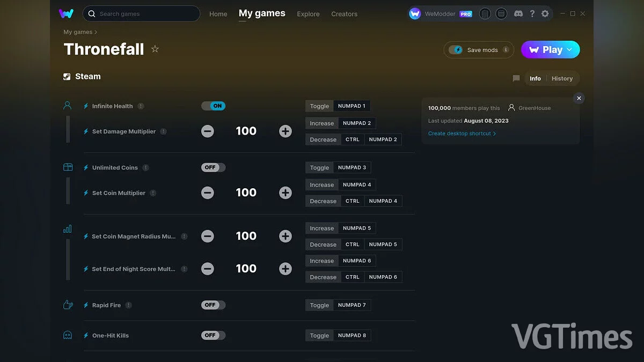Switch to the History tab
The height and width of the screenshot is (362, 644).
tap(562, 78)
